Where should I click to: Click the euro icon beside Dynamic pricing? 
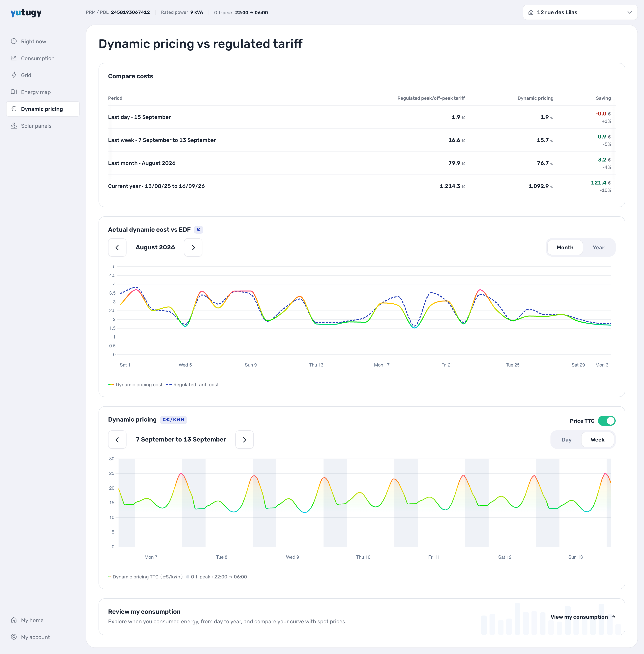[x=14, y=109]
